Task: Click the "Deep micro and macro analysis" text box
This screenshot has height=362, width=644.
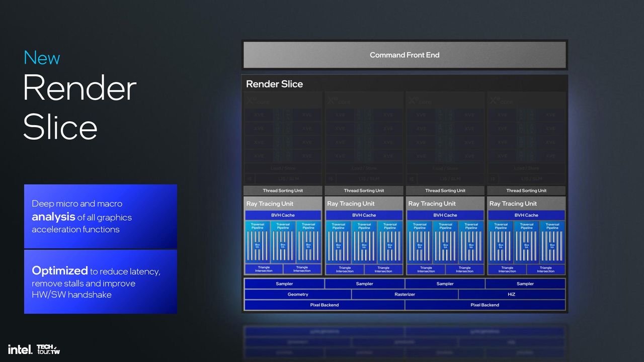Action: 101,216
